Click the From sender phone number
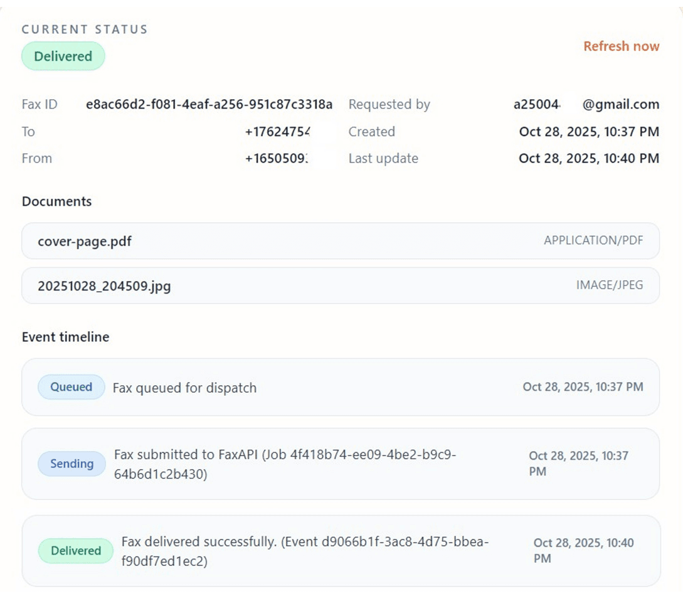This screenshot has height=616, width=683. point(277,159)
